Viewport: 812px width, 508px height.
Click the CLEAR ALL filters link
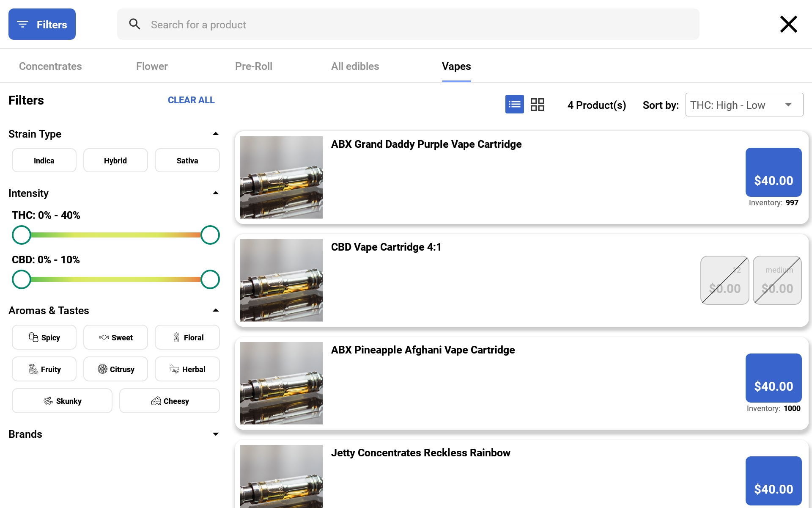tap(191, 100)
